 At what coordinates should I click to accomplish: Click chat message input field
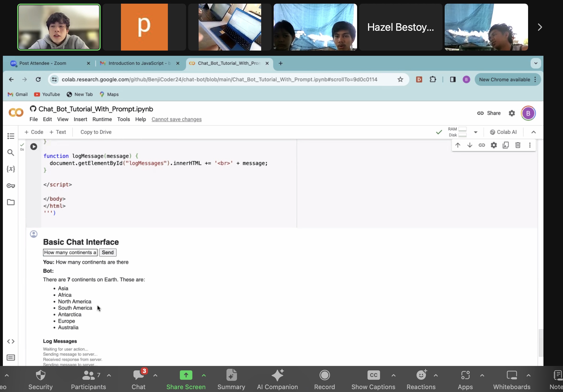tap(70, 252)
